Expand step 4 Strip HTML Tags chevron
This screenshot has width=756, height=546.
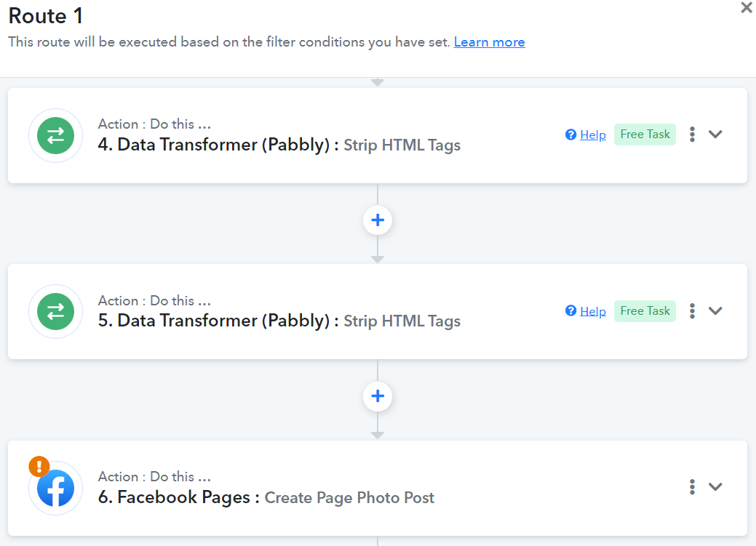(715, 134)
